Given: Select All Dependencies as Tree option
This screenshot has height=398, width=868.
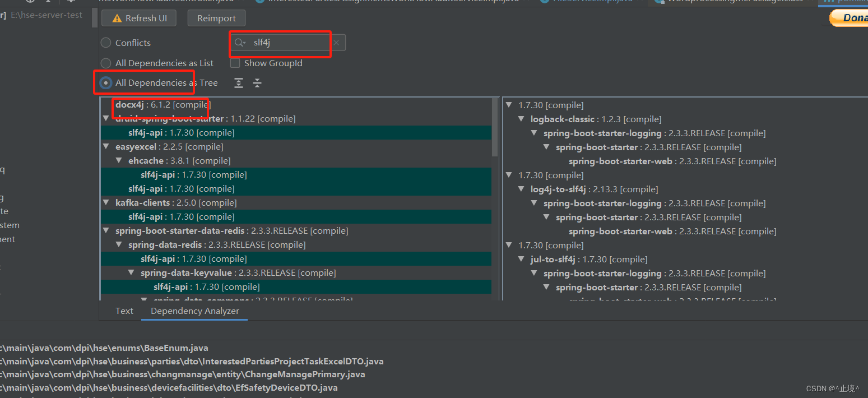Looking at the screenshot, I should point(106,83).
